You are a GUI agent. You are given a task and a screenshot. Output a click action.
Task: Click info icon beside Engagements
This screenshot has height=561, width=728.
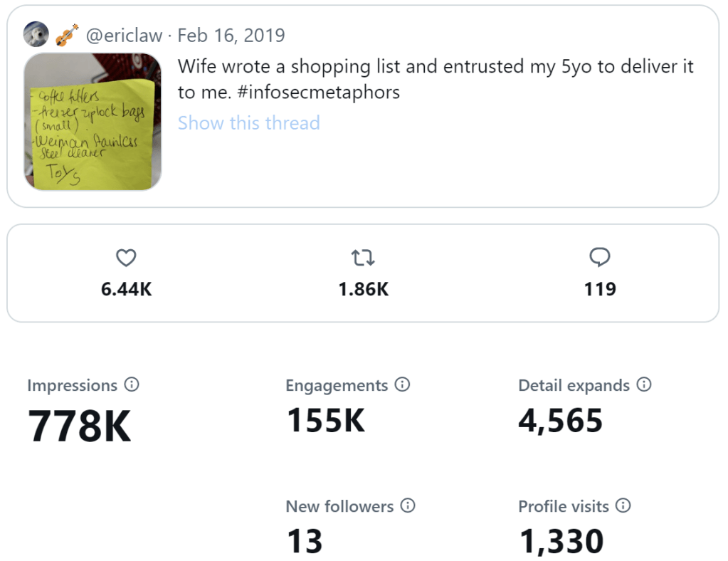[403, 385]
